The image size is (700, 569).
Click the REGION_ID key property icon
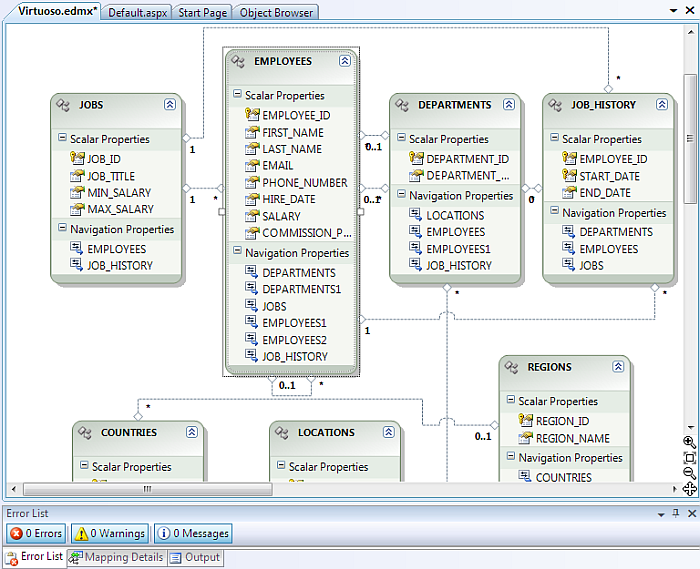point(526,421)
